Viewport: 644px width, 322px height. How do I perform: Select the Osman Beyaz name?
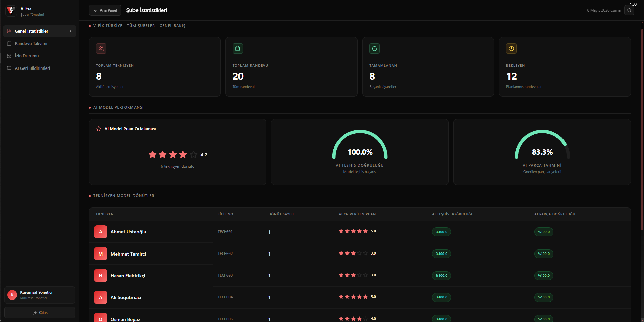(x=125, y=319)
